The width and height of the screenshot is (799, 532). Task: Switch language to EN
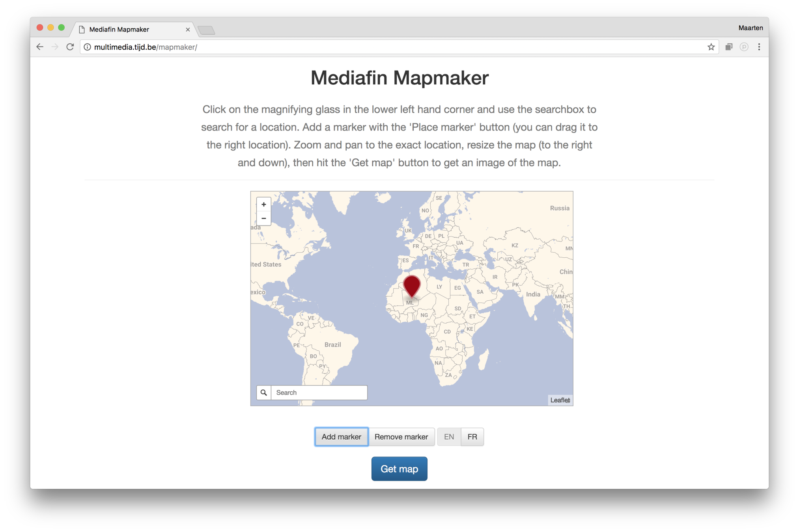tap(449, 437)
